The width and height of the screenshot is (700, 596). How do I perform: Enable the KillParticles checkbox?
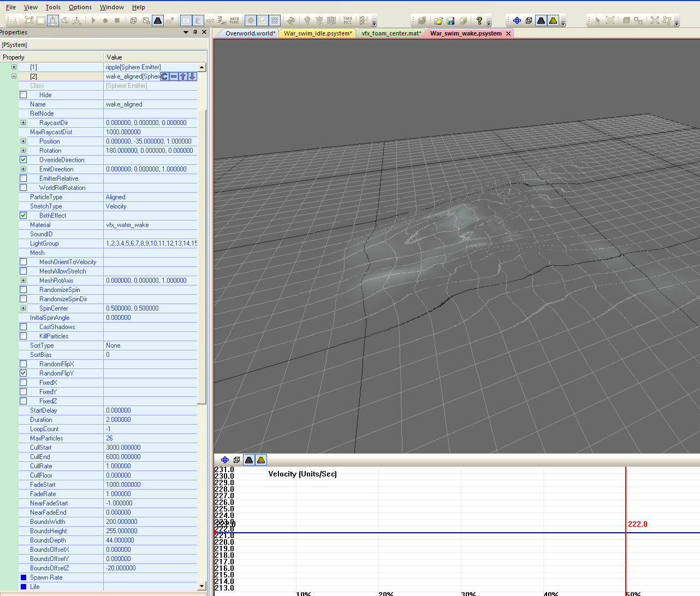(x=23, y=336)
